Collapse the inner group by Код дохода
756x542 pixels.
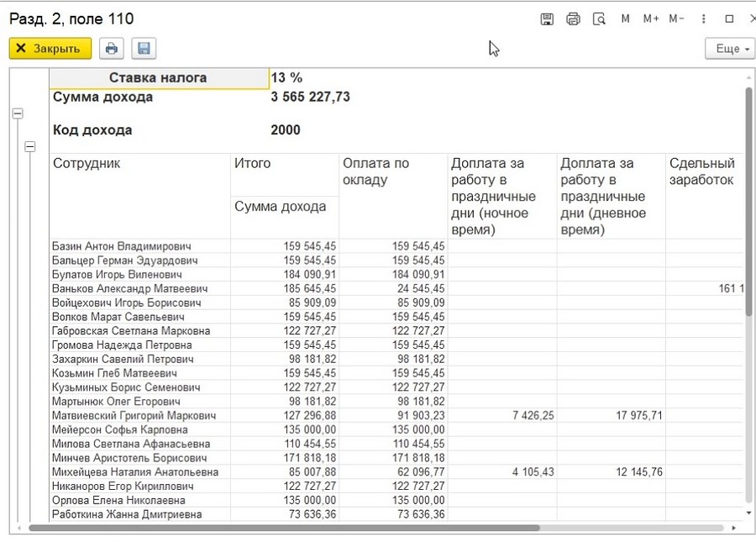30,146
